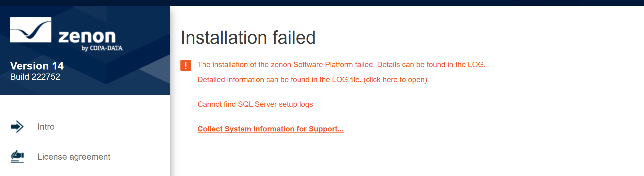Viewport: 644px width, 176px height.
Task: Click the Intro arrow icon
Action: pos(17,127)
